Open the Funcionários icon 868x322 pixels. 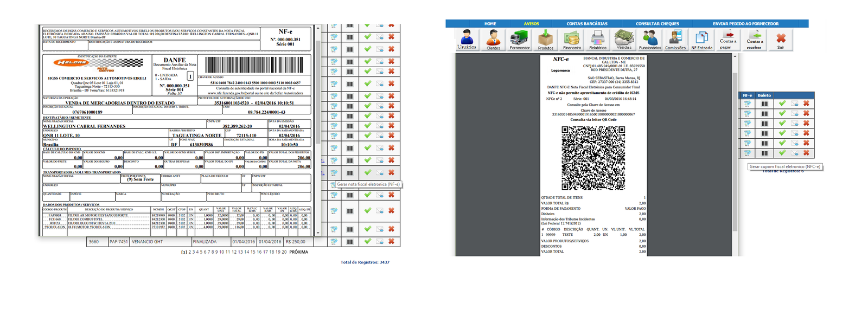tap(650, 40)
